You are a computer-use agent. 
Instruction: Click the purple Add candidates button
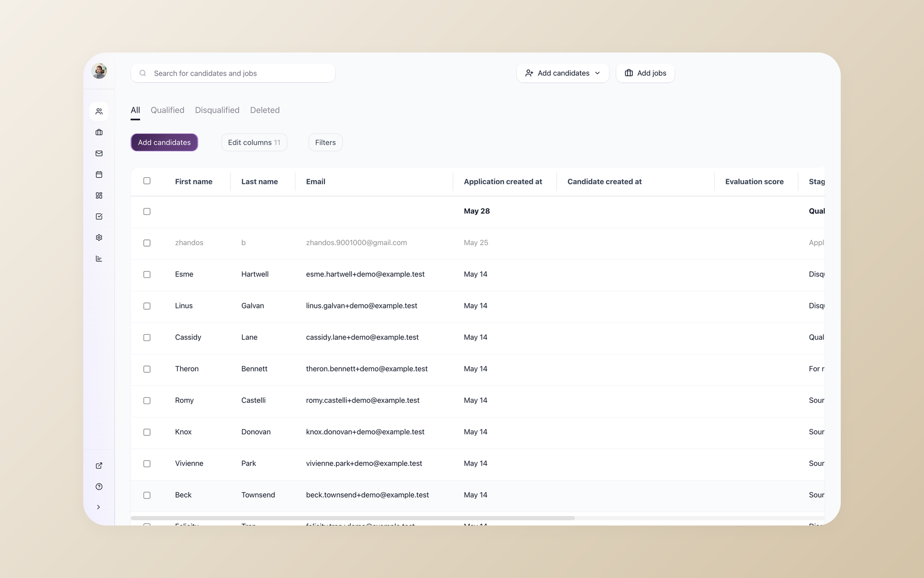pyautogui.click(x=164, y=143)
